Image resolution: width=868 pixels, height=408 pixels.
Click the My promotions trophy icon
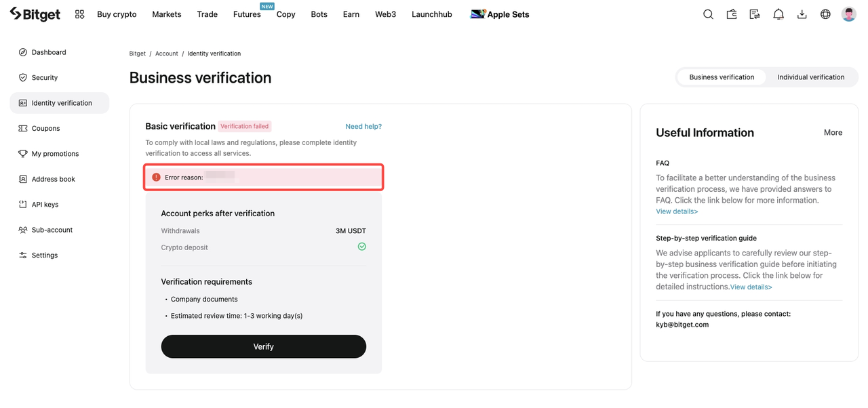23,154
